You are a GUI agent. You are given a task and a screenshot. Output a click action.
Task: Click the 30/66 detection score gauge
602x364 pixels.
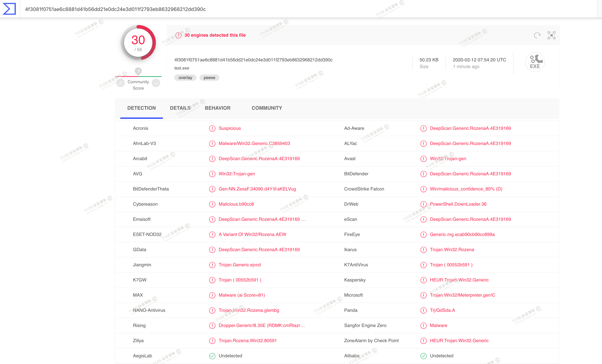(138, 43)
